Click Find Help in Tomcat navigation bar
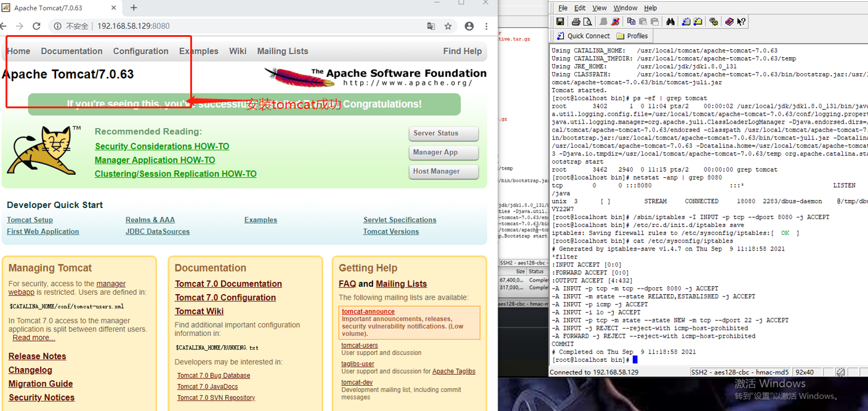 pyautogui.click(x=462, y=51)
